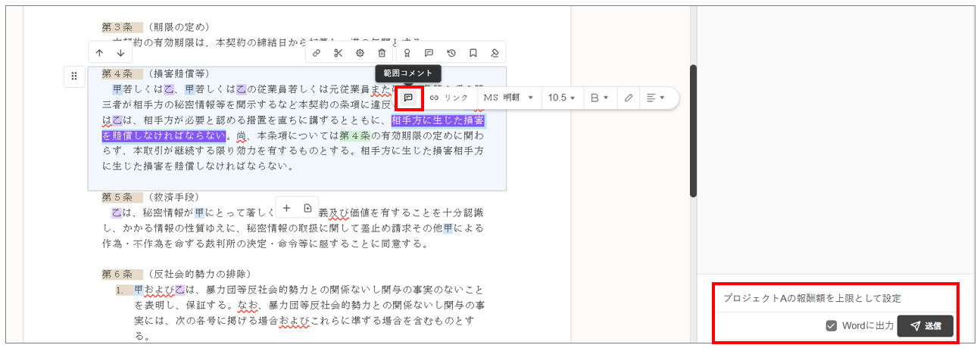Viewport: 980px width, 348px height.
Task: Open the 10.5 font size dropdown
Action: click(561, 98)
